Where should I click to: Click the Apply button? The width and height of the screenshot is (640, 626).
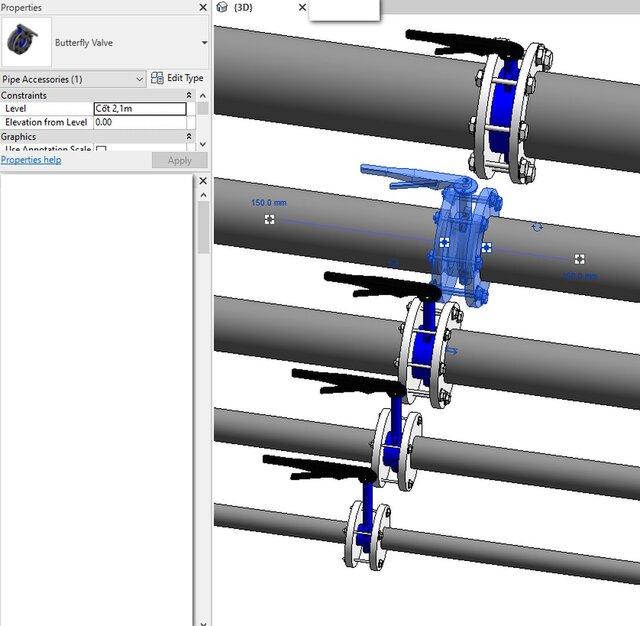pyautogui.click(x=179, y=160)
